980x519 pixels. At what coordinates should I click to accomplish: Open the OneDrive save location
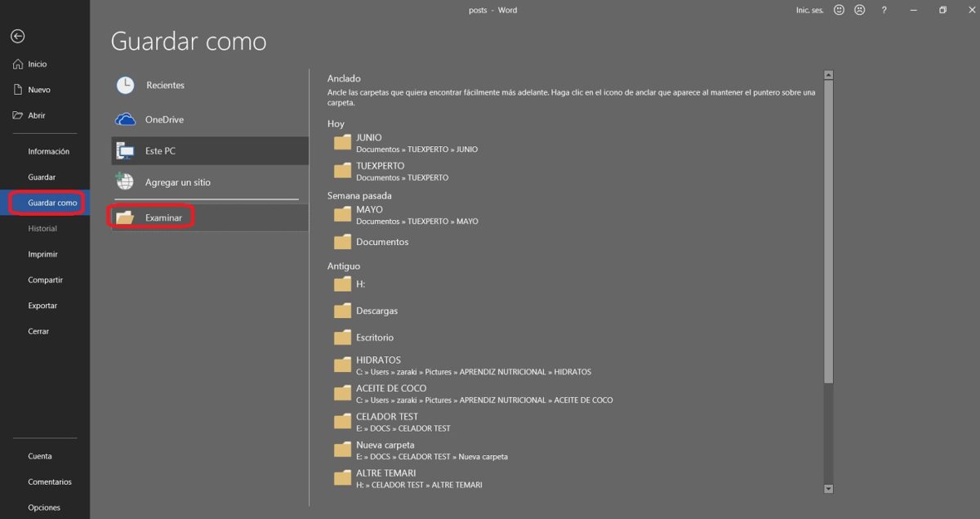166,119
